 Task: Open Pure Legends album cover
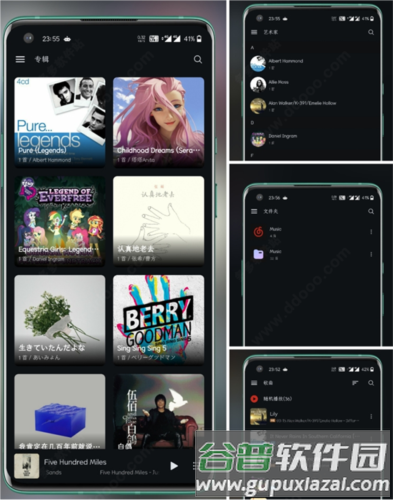point(60,121)
